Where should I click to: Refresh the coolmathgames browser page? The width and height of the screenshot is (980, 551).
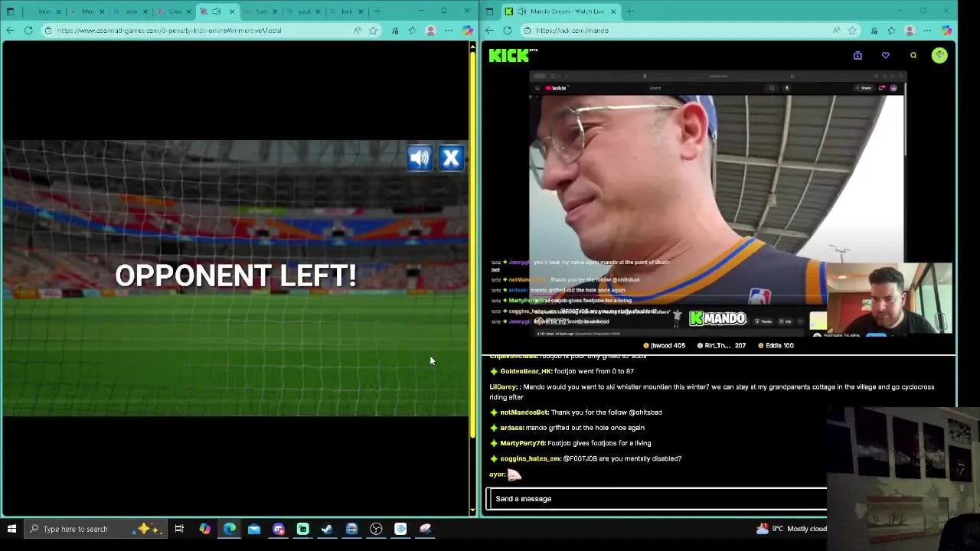(x=28, y=31)
